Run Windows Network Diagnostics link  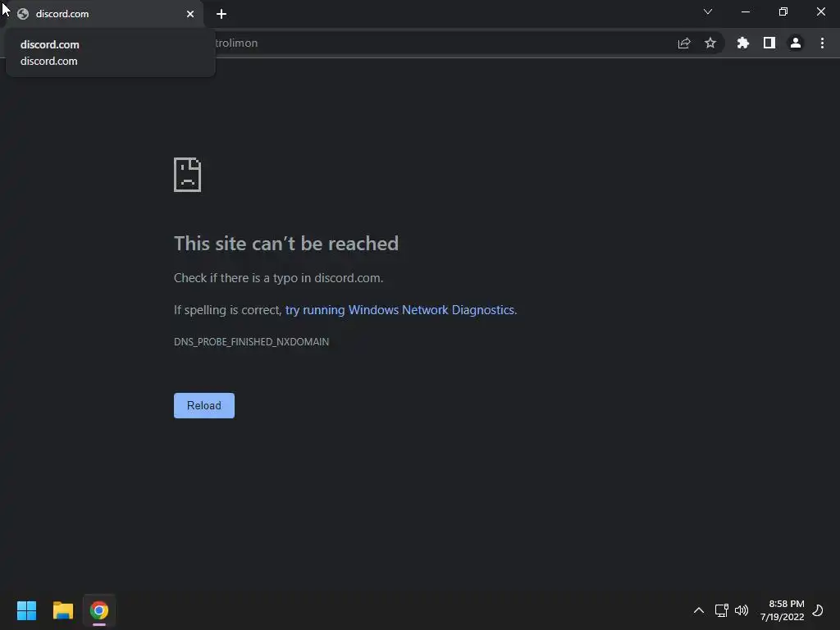(400, 310)
